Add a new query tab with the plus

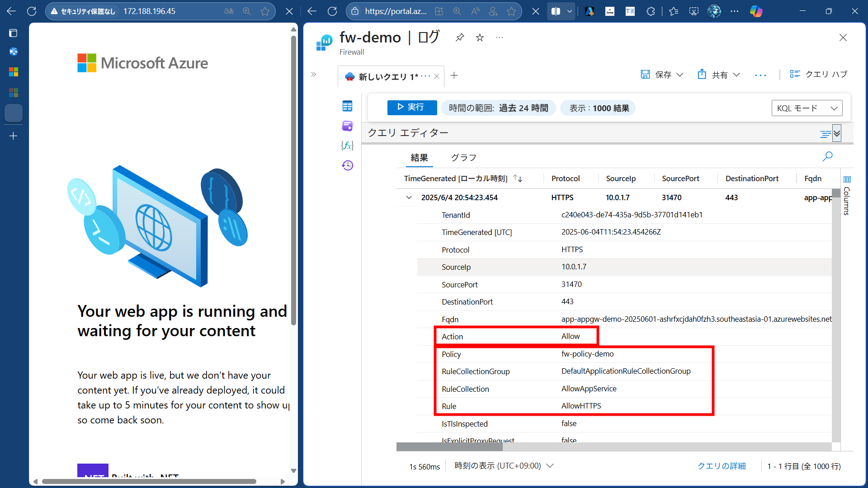[x=454, y=75]
